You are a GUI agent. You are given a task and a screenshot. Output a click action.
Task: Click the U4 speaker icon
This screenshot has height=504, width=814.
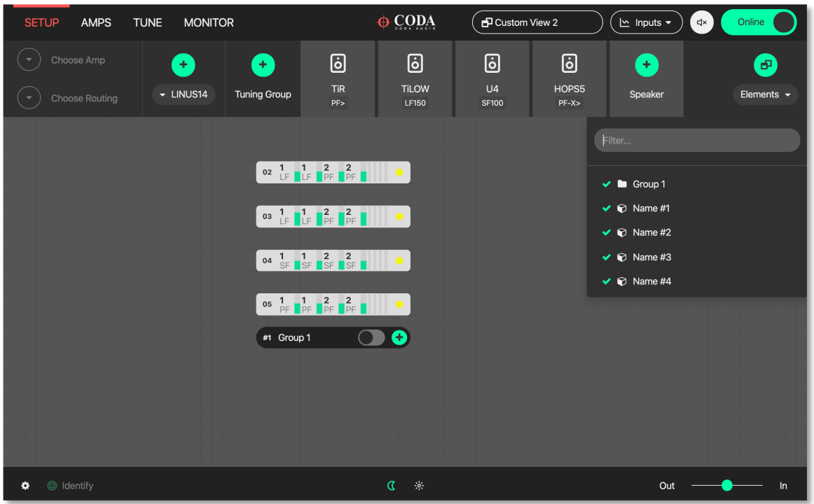(492, 64)
